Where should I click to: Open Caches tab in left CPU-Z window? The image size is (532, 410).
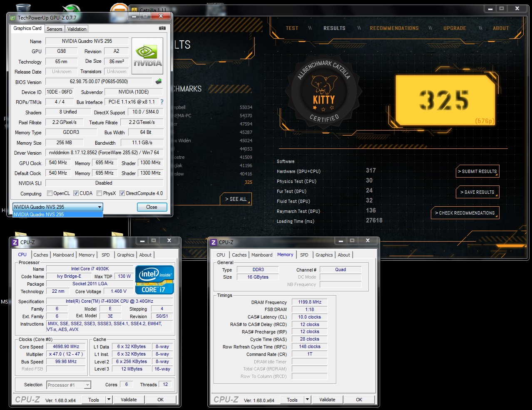(x=41, y=255)
